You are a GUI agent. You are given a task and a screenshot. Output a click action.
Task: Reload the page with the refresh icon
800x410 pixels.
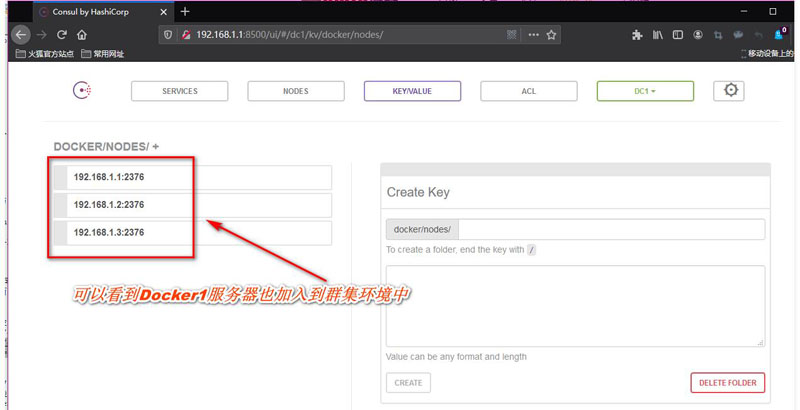coord(62,35)
